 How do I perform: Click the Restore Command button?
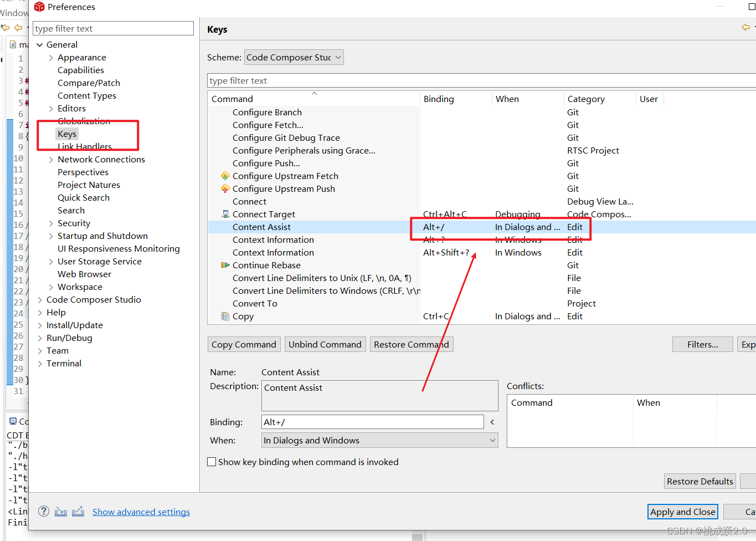point(412,344)
